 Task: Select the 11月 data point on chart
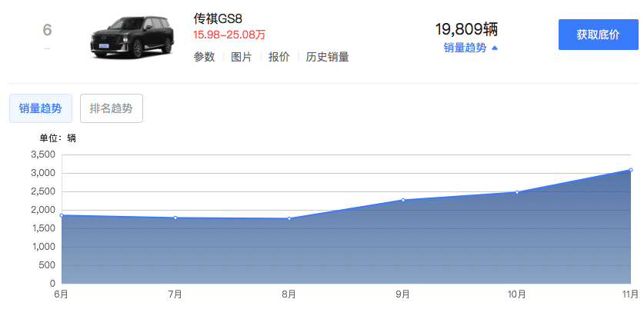[631, 169]
